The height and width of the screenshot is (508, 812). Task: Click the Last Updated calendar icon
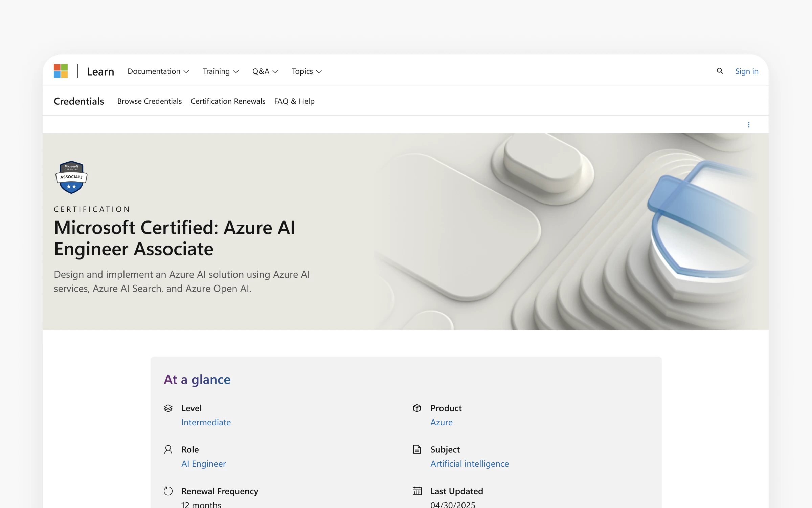(x=417, y=491)
